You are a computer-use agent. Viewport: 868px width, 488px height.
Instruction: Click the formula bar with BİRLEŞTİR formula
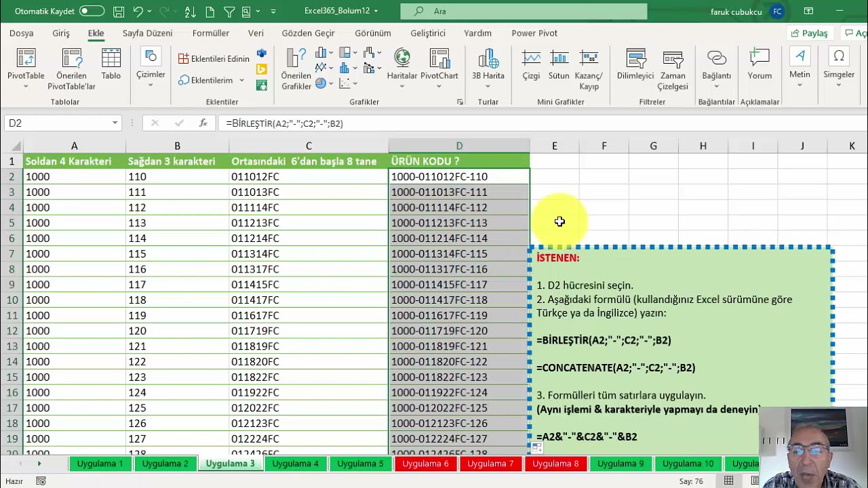pos(542,123)
